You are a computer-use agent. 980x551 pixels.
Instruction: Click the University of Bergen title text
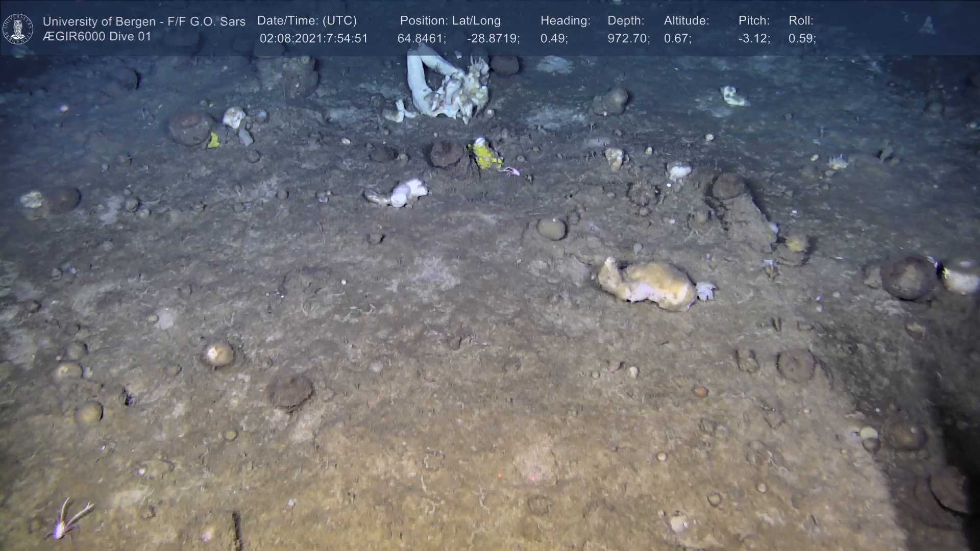pyautogui.click(x=144, y=21)
